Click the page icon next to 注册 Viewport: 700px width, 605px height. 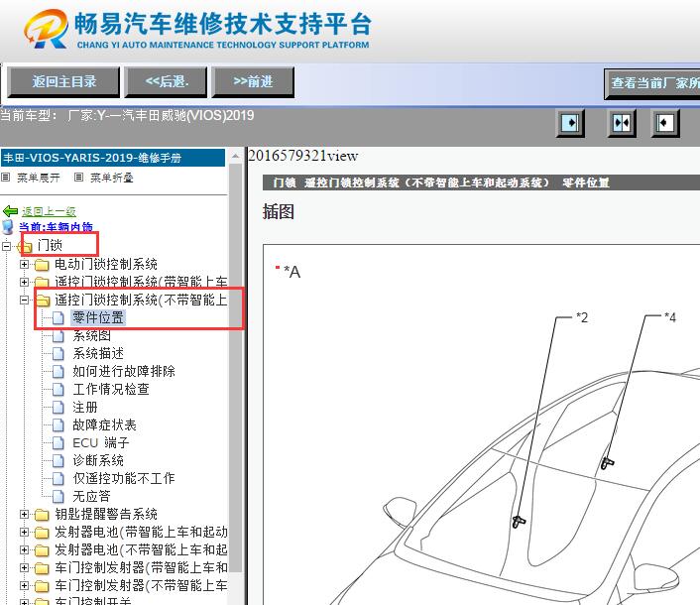coord(58,408)
